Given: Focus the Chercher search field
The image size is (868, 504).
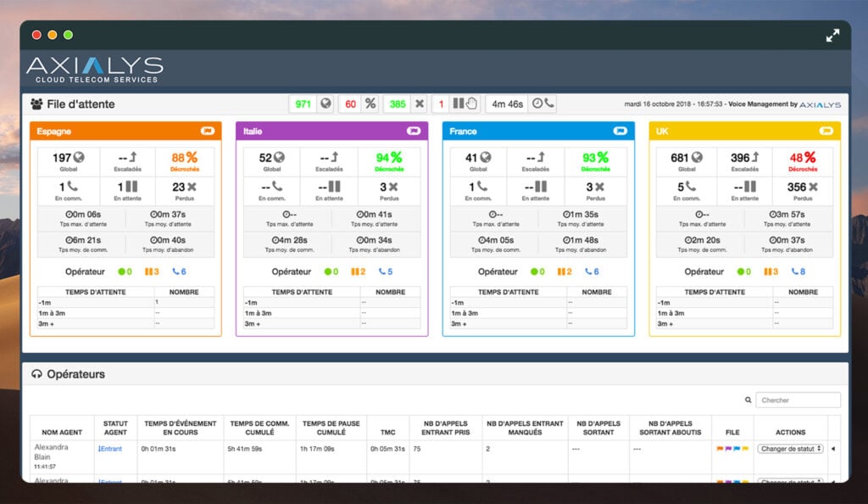Looking at the screenshot, I should [x=798, y=400].
